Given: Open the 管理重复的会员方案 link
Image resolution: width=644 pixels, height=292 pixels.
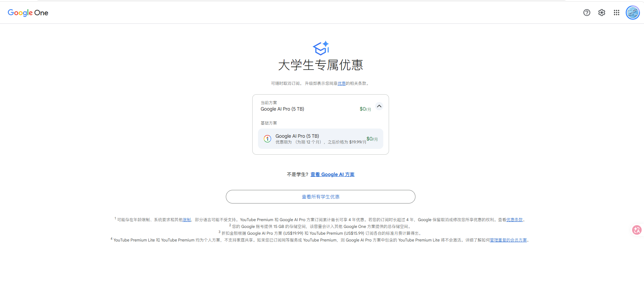Looking at the screenshot, I should coord(508,240).
